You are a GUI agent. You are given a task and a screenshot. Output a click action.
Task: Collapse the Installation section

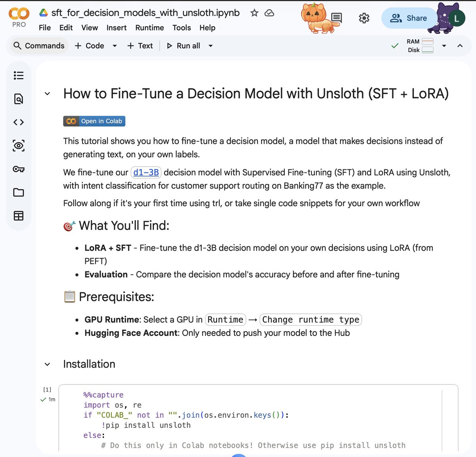coord(47,364)
